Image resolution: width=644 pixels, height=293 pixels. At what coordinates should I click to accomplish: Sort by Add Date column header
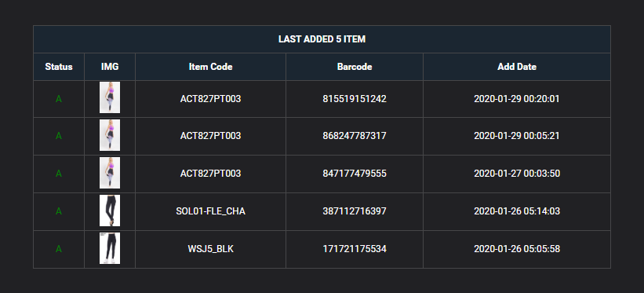coord(517,67)
